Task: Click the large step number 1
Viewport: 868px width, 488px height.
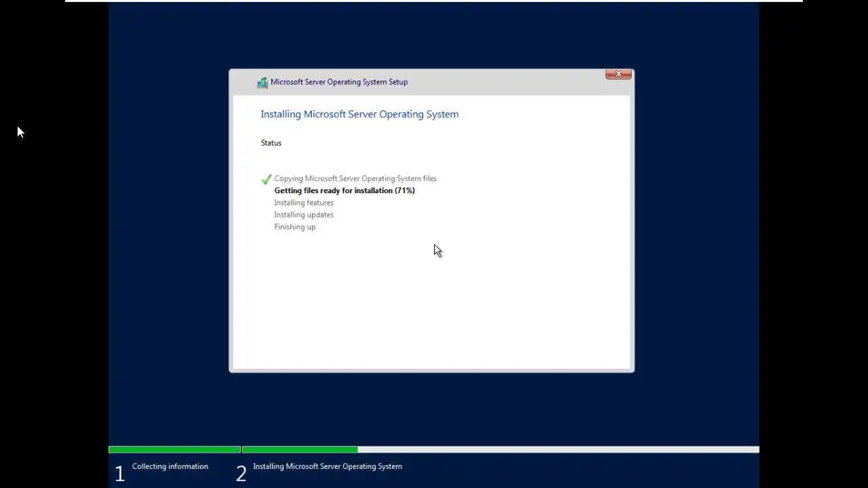Action: pos(119,474)
